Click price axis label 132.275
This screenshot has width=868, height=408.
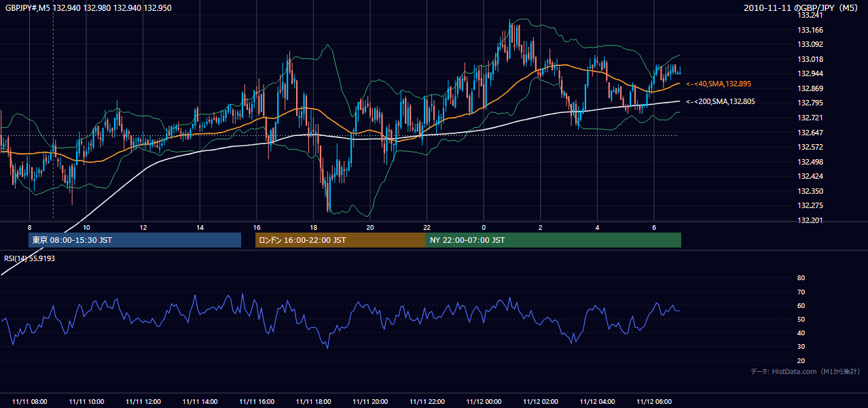coord(811,205)
